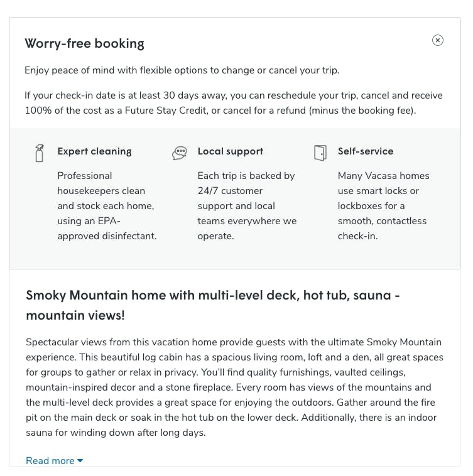
Task: Click the spray bottle cleaning icon
Action: tap(40, 153)
